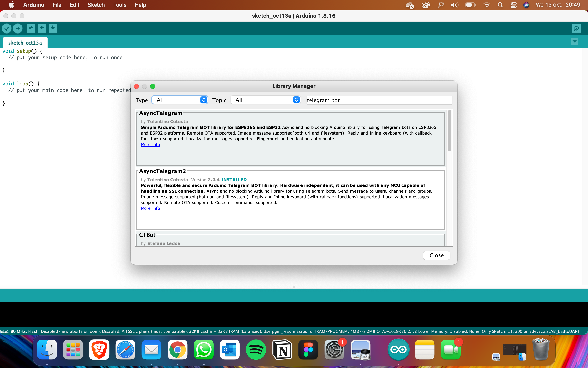Click the Spotlight-style magnifier icon near battery

[441, 5]
